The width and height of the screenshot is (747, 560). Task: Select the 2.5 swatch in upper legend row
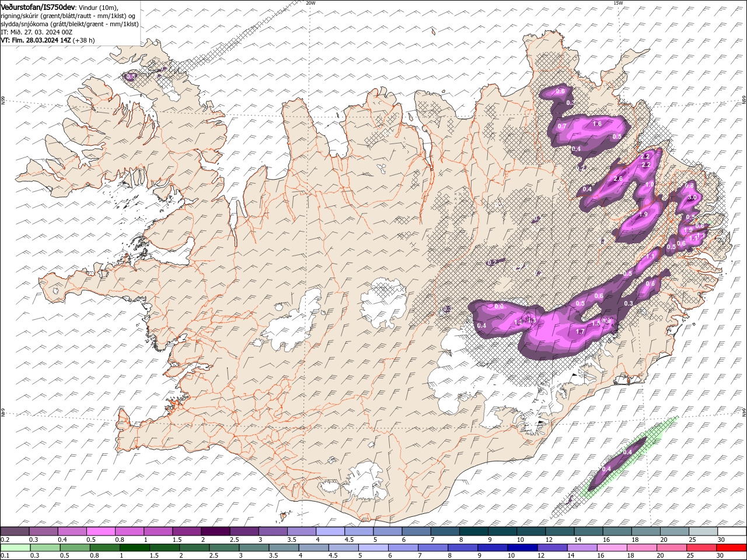point(243,531)
